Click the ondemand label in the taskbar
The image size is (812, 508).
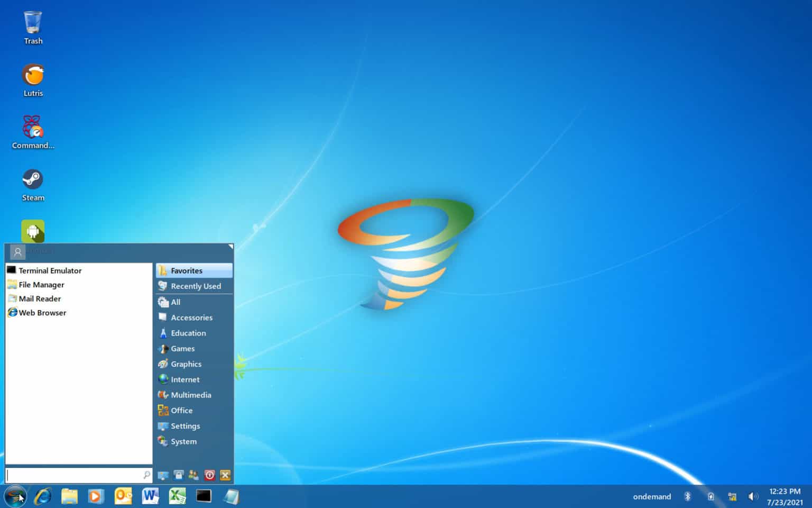(652, 496)
